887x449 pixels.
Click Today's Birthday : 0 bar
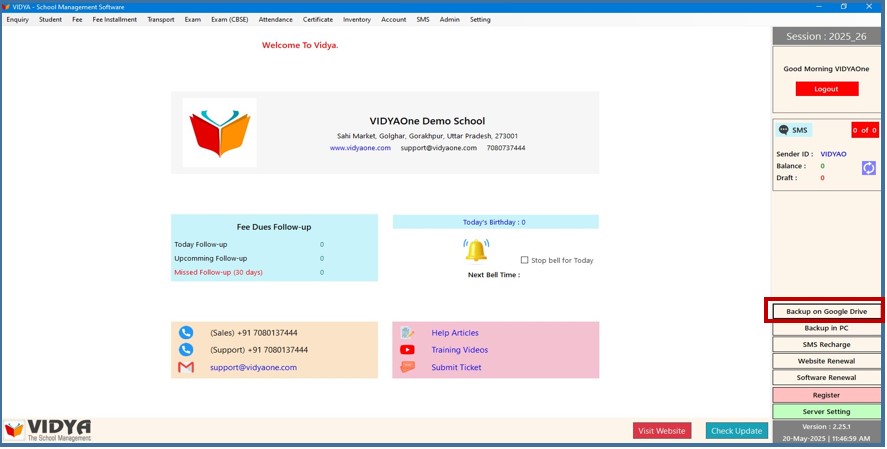496,222
